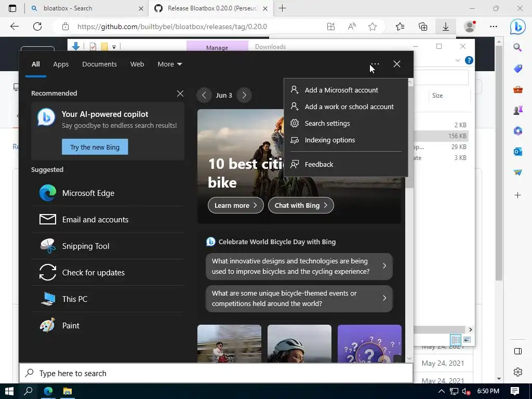
Task: Open the notification center icon
Action: pyautogui.click(x=515, y=391)
